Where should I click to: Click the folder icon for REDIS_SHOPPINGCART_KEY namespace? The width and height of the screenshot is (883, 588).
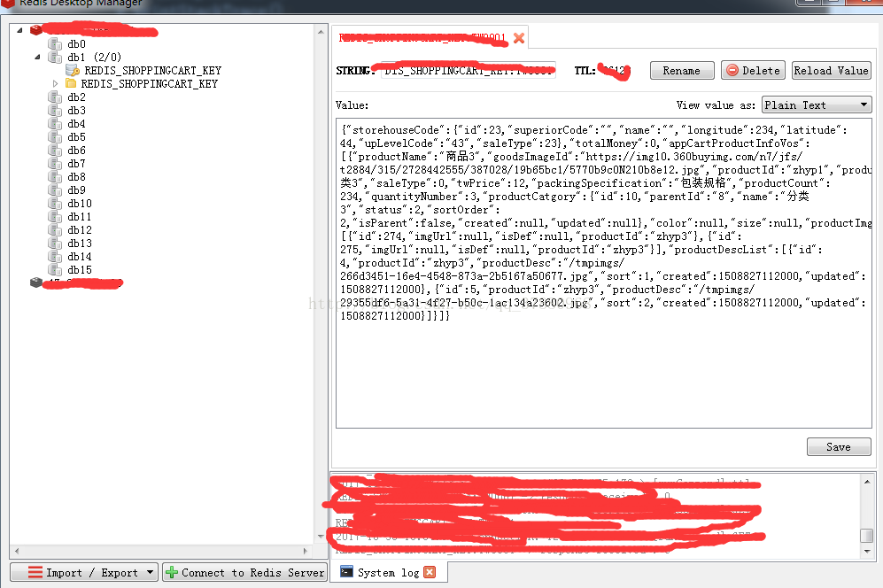click(71, 83)
